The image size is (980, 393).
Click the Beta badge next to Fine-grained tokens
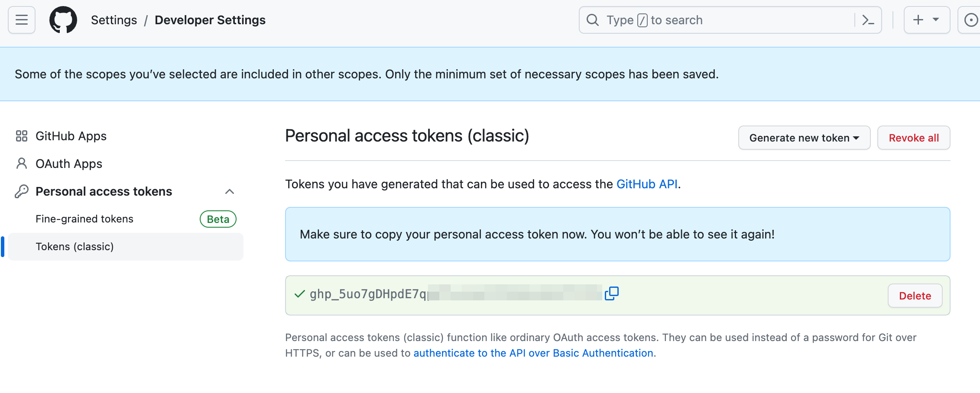coord(218,219)
